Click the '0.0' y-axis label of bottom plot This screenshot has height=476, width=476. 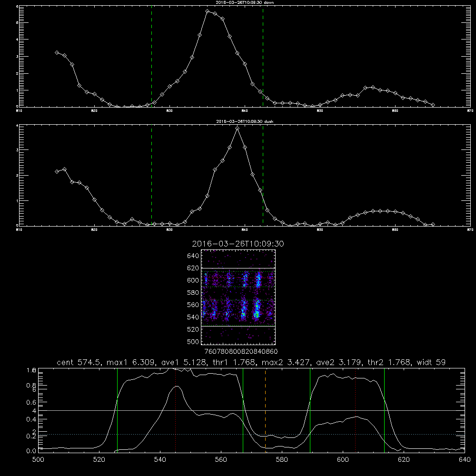click(x=31, y=451)
